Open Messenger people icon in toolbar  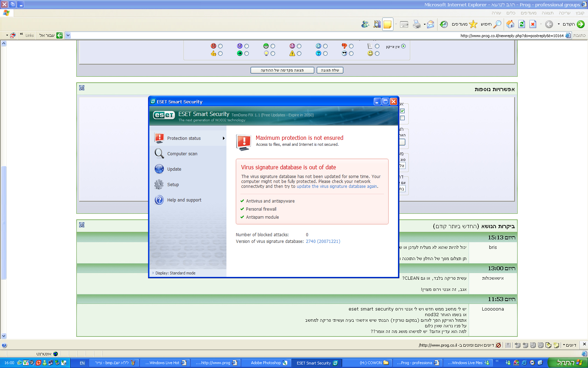point(365,24)
